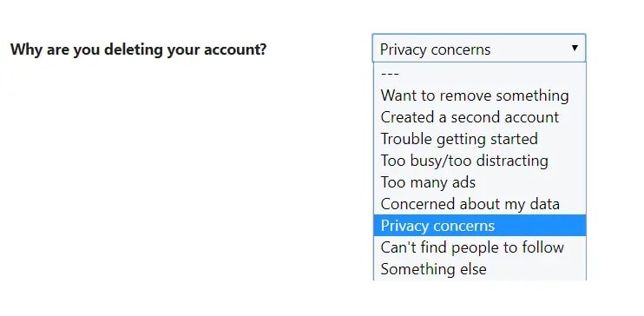This screenshot has height=316, width=644.
Task: Click 'Why are you deleting your account?' label
Action: 138,49
